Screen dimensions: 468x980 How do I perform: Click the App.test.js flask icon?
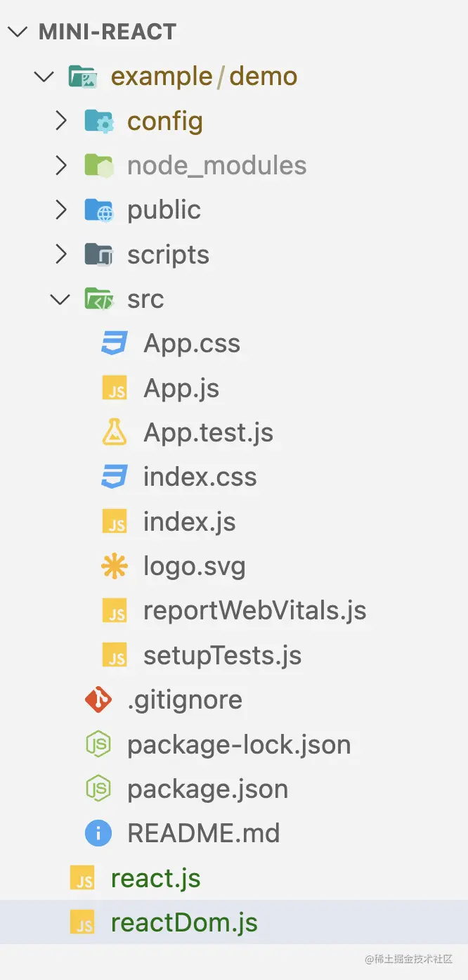pyautogui.click(x=115, y=432)
